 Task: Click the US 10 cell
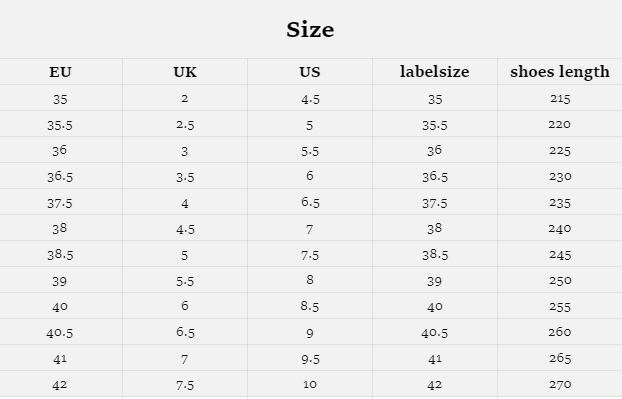310,384
